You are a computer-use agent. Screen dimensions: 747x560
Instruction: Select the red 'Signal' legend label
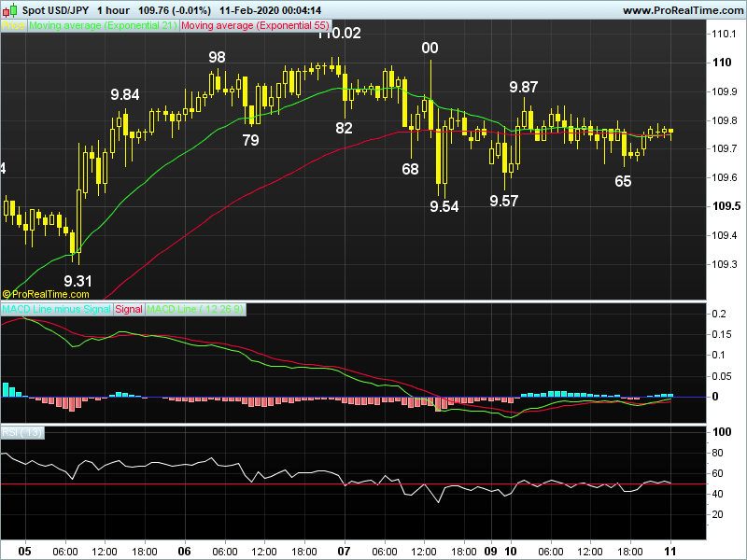click(x=129, y=309)
